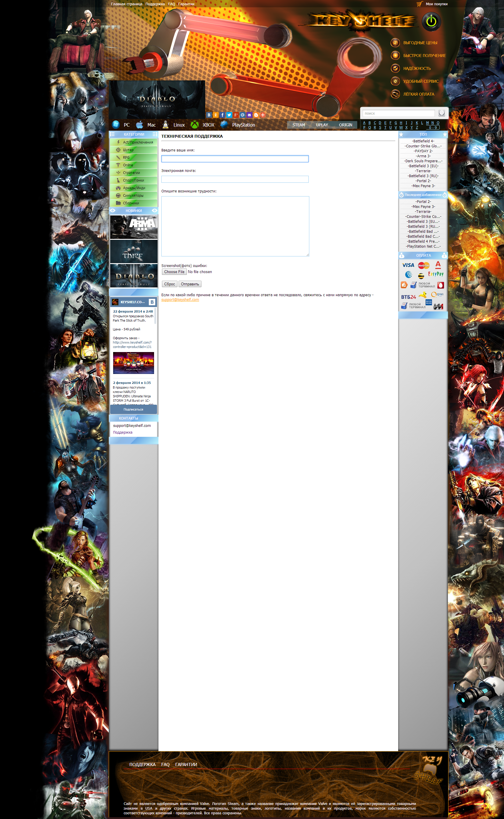The image size is (504, 819).
Task: Select the PC platform Windows icon
Action: coord(116,125)
